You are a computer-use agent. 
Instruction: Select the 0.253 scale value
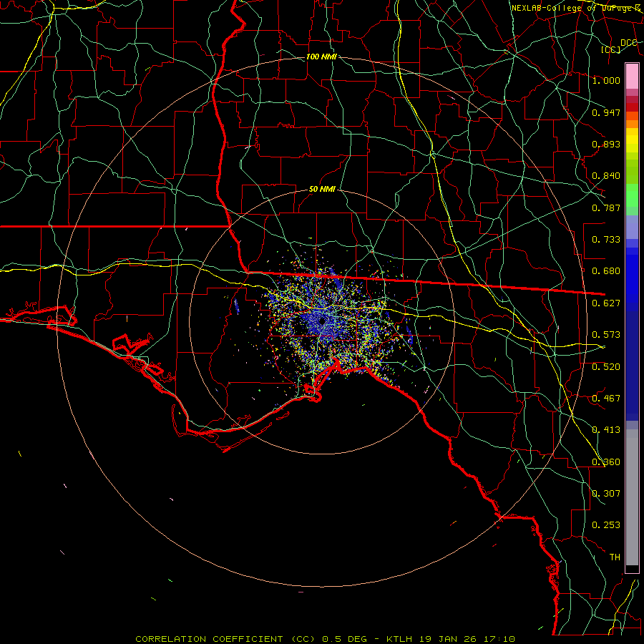point(606,525)
